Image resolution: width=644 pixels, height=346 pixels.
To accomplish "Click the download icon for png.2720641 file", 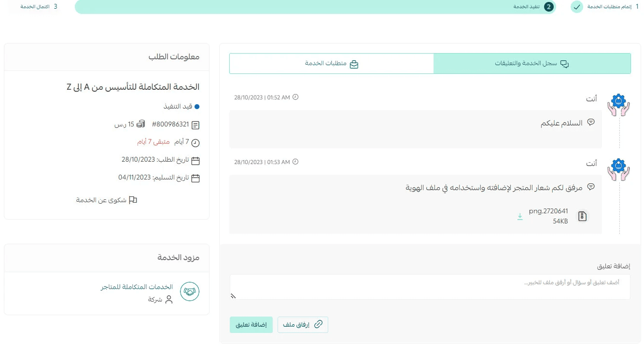I will [x=520, y=217].
